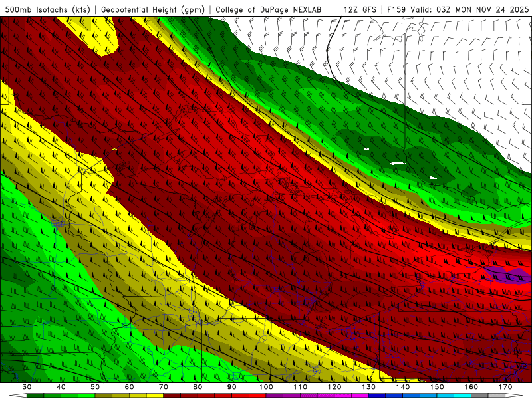The image size is (532, 399).
Task: Click the legend label '130'
Action: pyautogui.click(x=368, y=387)
